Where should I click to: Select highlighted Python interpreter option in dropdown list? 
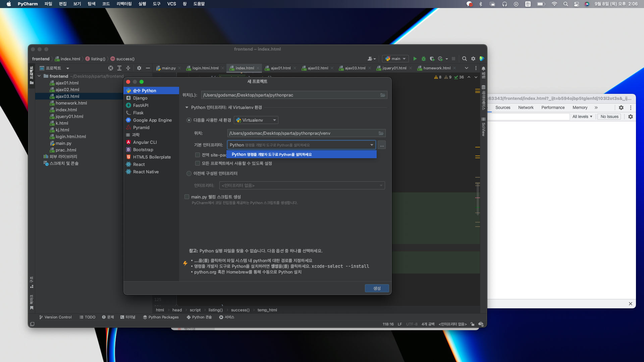[302, 155]
